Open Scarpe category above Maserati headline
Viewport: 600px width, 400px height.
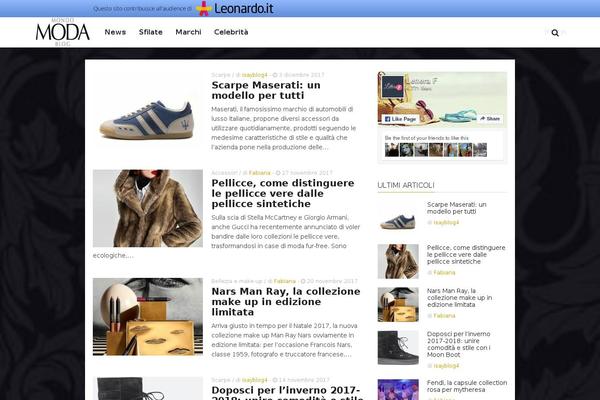pyautogui.click(x=221, y=75)
